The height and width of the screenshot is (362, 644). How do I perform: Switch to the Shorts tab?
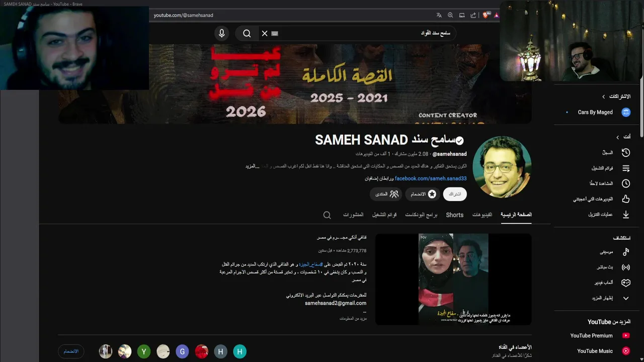[455, 215]
